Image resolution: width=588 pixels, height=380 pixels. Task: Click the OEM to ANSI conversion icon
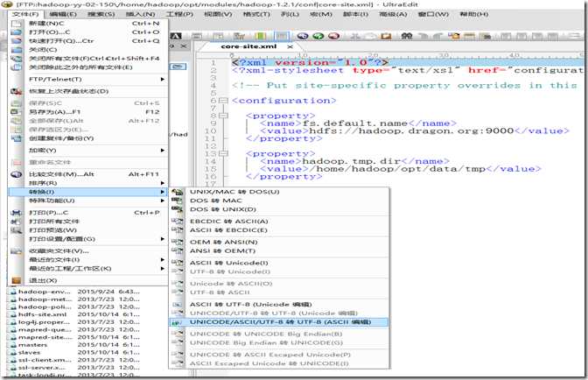coord(177,242)
